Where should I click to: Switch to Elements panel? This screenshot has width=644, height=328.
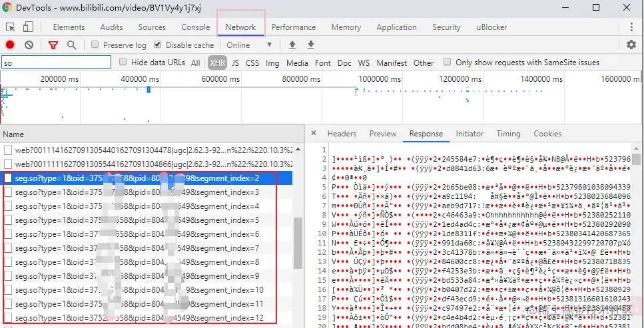tap(69, 27)
